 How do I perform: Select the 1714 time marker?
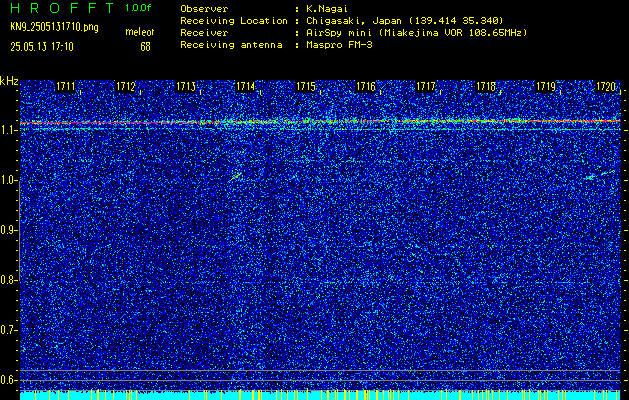click(246, 86)
